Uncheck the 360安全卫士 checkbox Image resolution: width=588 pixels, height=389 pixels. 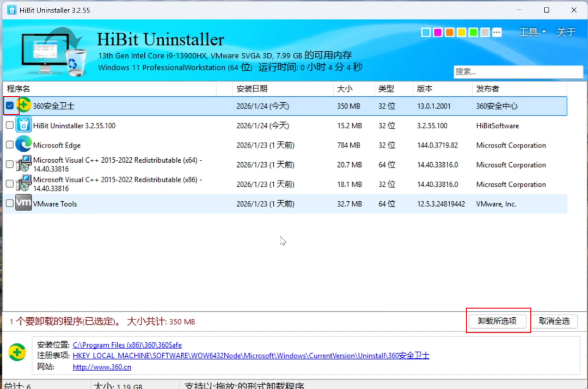pos(10,106)
